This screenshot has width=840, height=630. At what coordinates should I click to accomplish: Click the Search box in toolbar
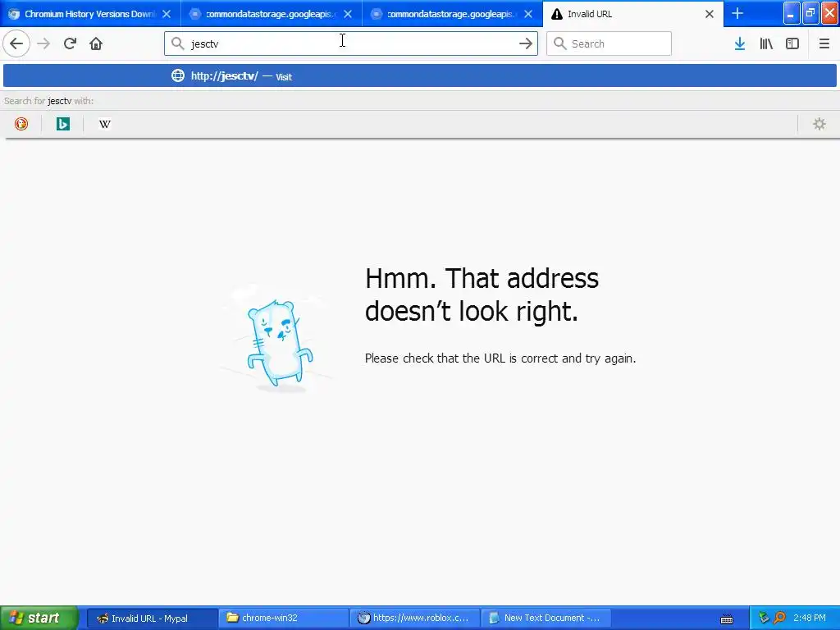(x=609, y=43)
